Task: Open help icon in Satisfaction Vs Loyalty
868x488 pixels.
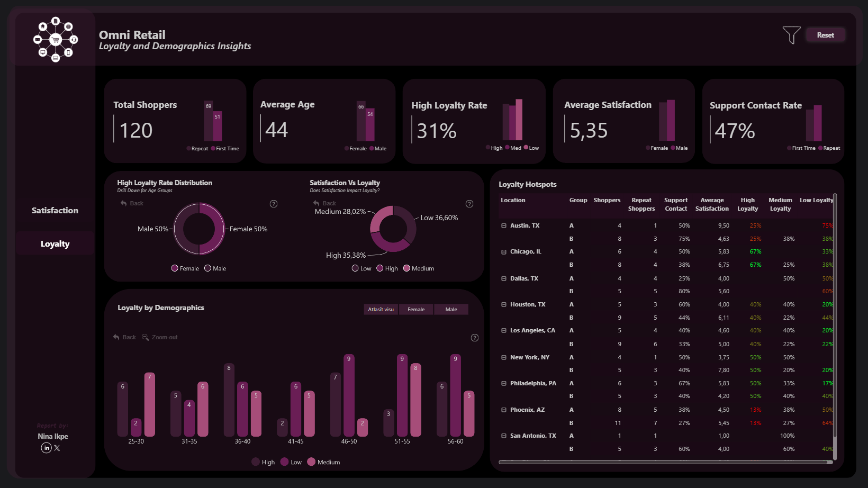Action: (x=469, y=204)
